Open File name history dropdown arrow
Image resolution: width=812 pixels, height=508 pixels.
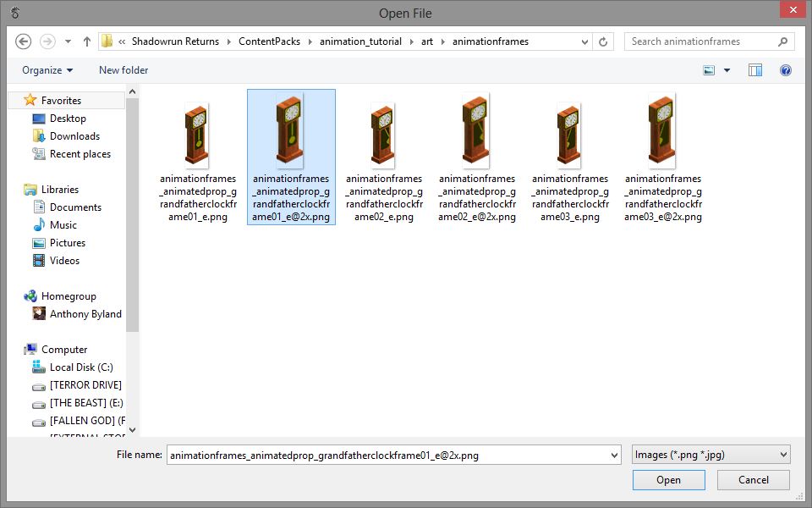point(614,456)
